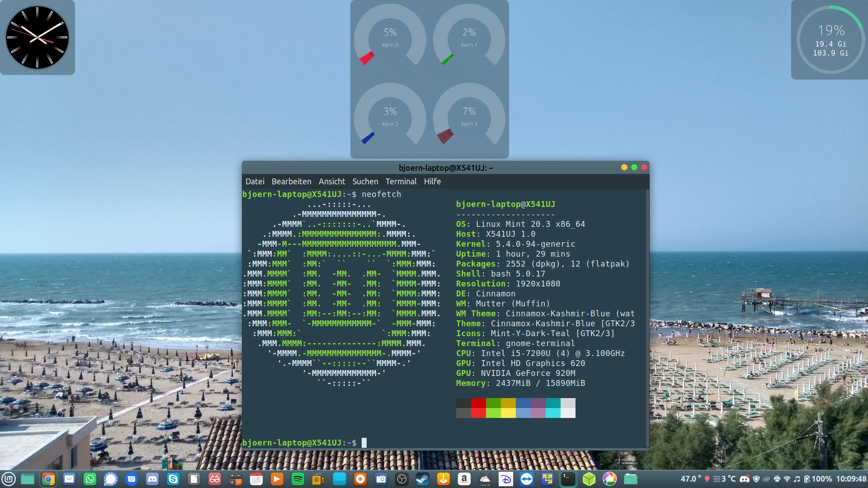Launch Google Chrome from the panel

(x=48, y=479)
